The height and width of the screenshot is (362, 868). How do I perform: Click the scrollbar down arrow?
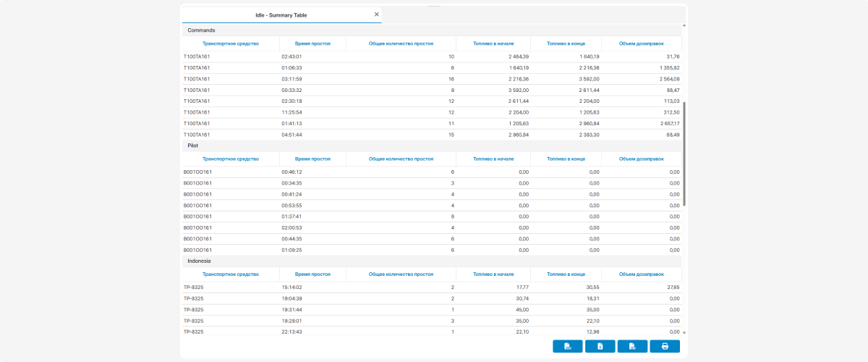684,332
